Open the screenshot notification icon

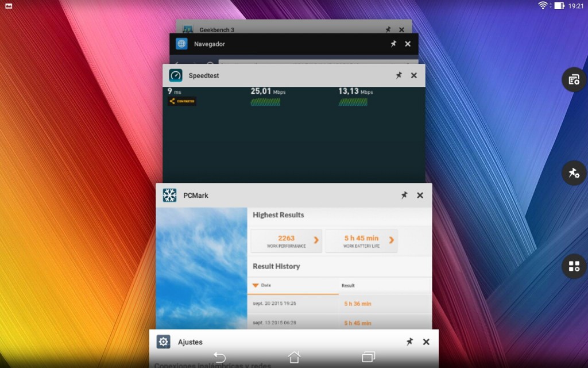point(9,6)
